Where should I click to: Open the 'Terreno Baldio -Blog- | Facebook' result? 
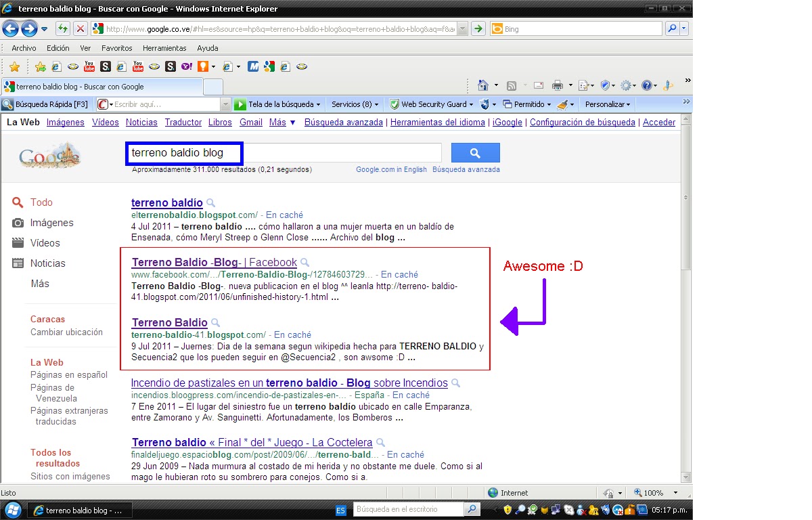pyautogui.click(x=215, y=262)
